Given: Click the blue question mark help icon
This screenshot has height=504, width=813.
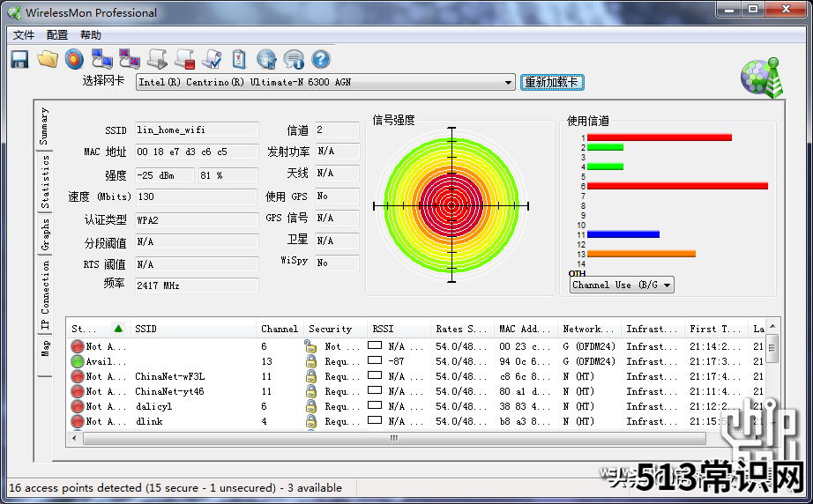Looking at the screenshot, I should coord(321,60).
